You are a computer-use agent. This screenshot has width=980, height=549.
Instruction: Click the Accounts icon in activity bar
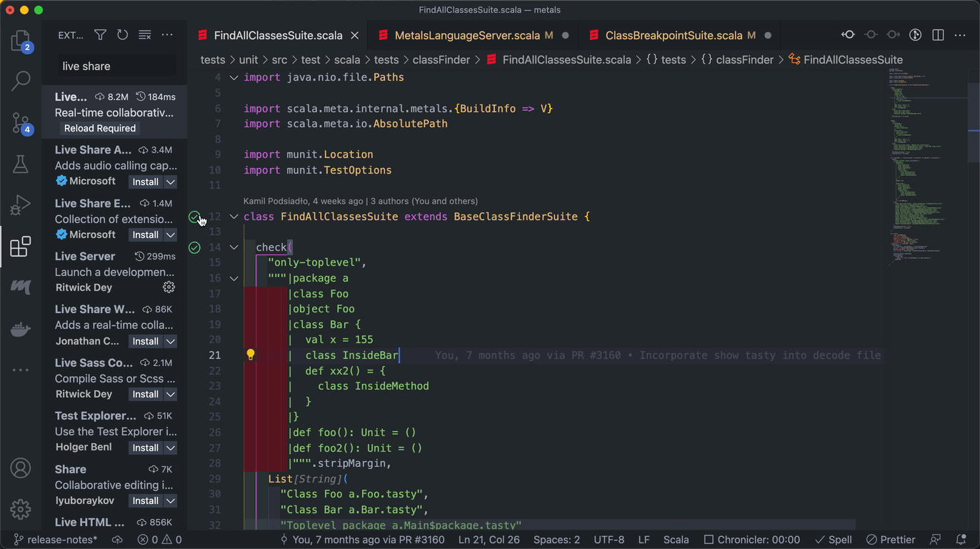point(21,468)
